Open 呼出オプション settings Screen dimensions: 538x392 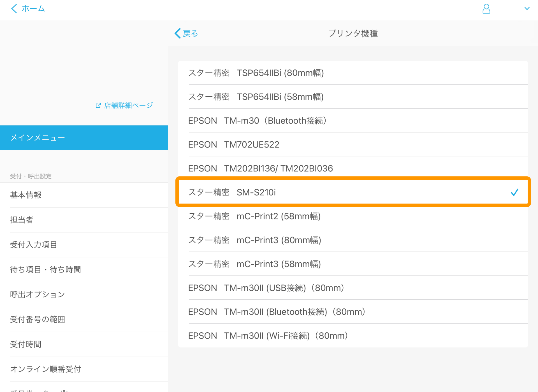[84, 295]
